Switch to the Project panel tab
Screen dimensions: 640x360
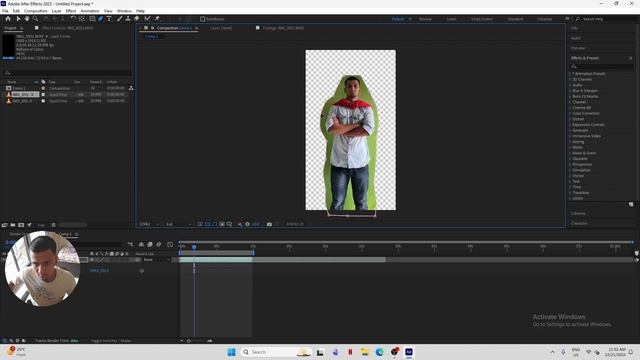pyautogui.click(x=11, y=28)
